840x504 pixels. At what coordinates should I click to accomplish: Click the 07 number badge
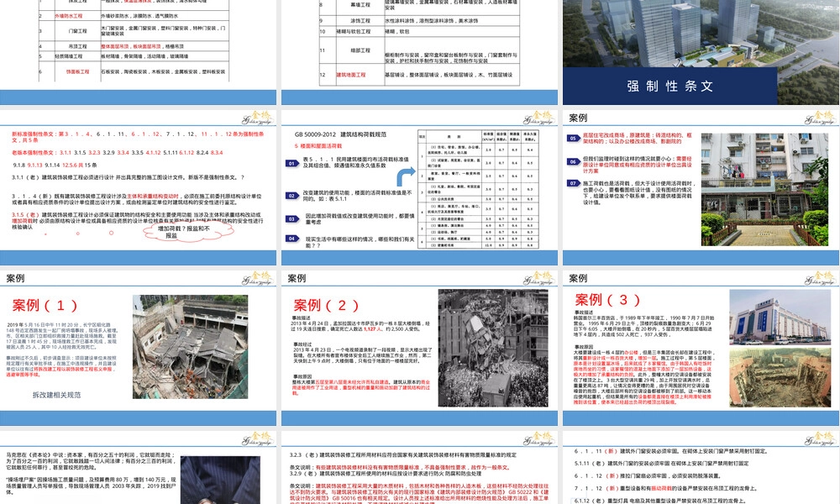point(573,183)
